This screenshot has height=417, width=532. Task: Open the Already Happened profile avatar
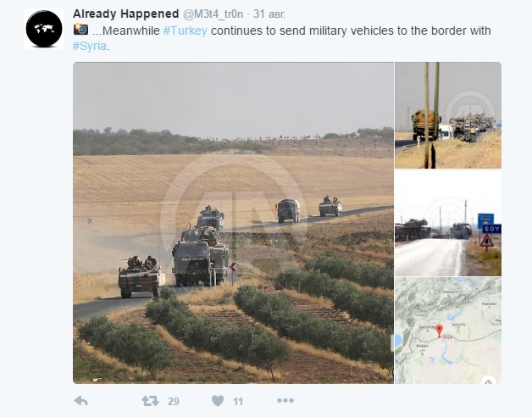pyautogui.click(x=44, y=29)
